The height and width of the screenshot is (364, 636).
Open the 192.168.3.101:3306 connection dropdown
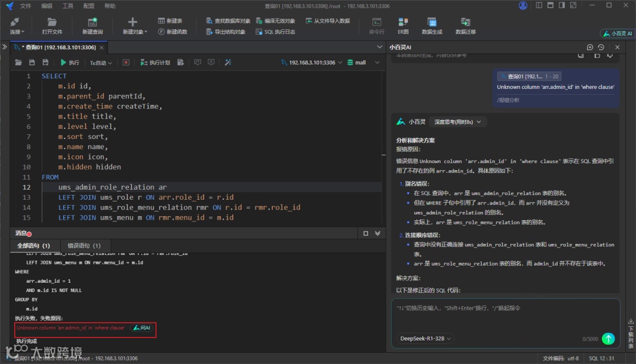pos(312,62)
